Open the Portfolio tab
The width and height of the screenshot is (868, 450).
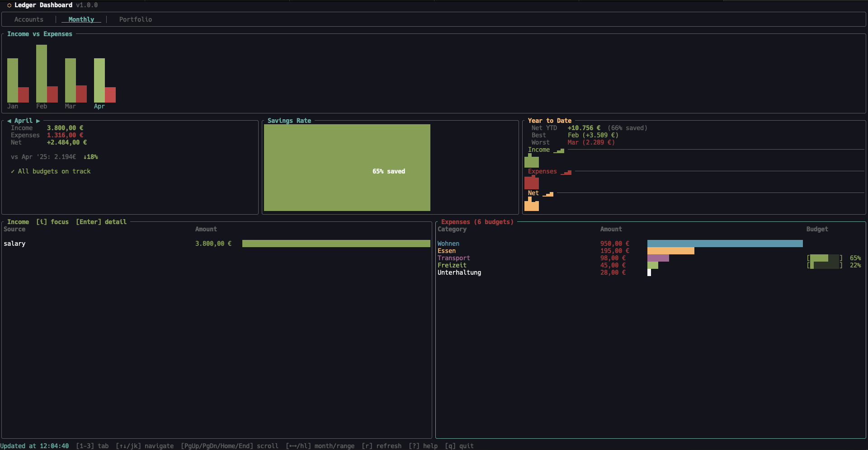point(136,19)
